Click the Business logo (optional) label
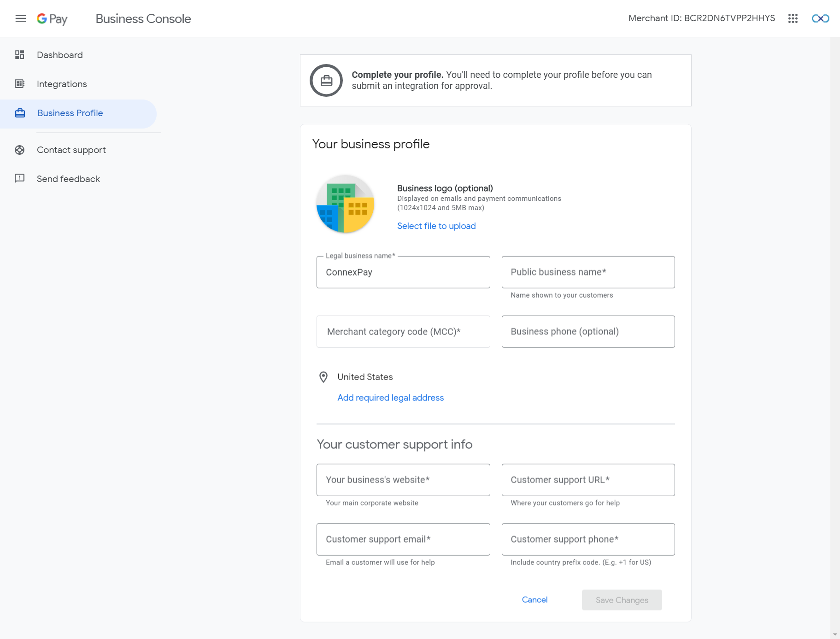 (445, 188)
